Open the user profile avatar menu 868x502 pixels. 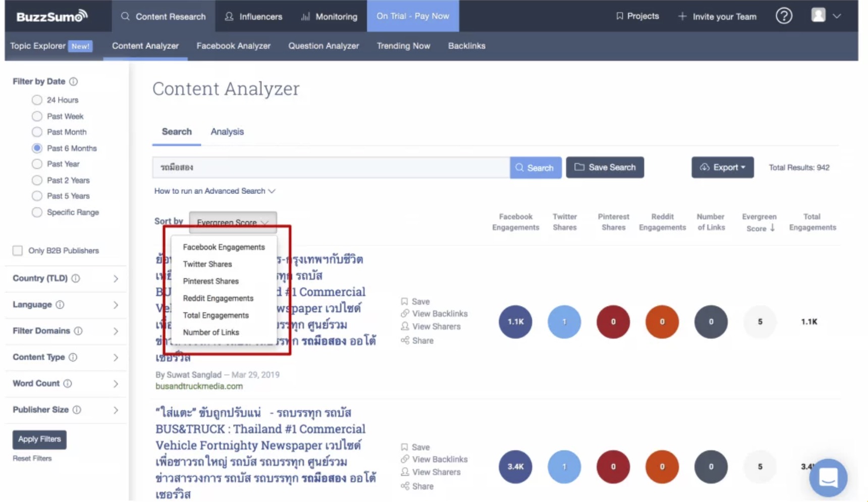pyautogui.click(x=826, y=16)
